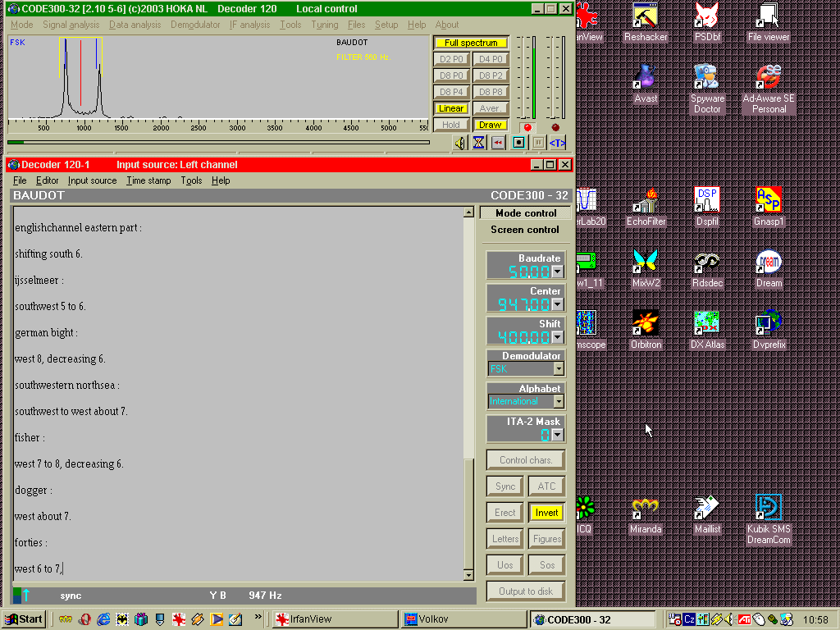This screenshot has width=840, height=630.
Task: Open the Signal analysis menu
Action: [x=71, y=25]
